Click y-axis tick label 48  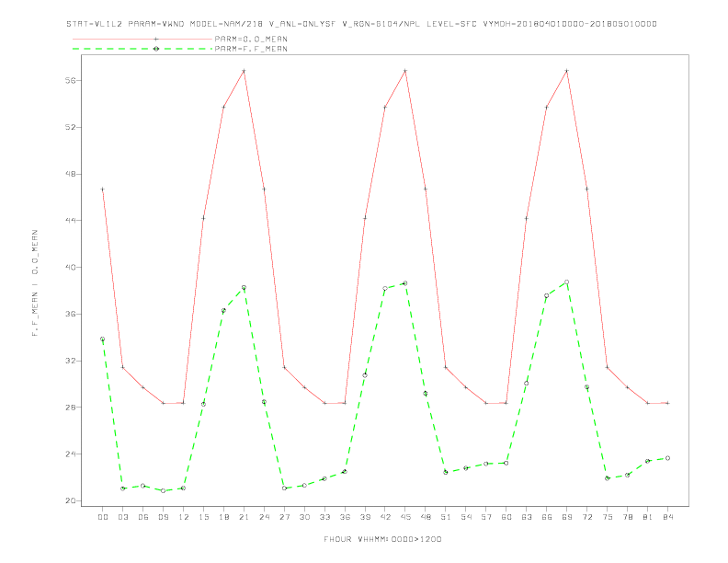pyautogui.click(x=71, y=174)
